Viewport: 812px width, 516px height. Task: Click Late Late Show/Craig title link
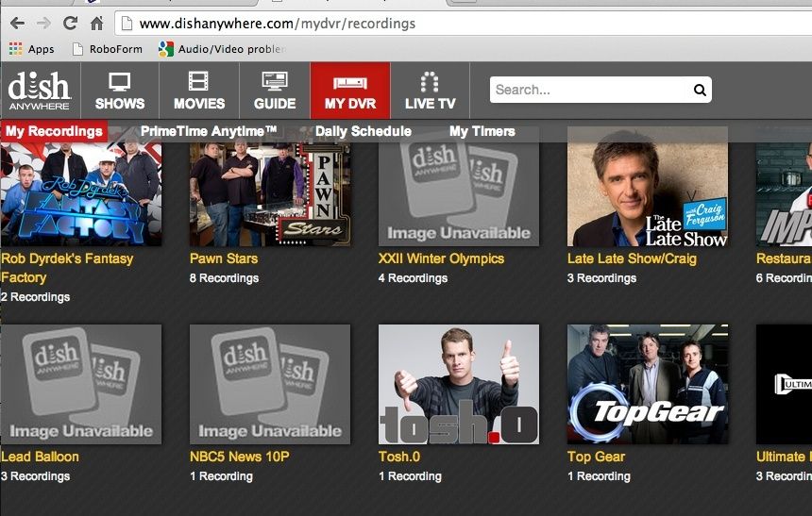(x=632, y=258)
